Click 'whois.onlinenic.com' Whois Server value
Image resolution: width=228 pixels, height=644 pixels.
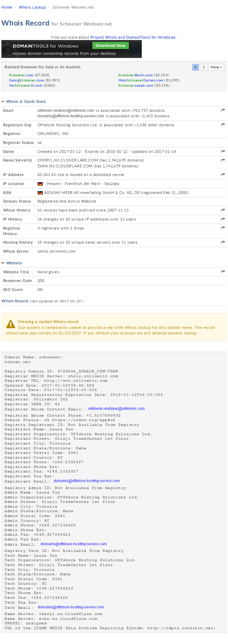57,251
